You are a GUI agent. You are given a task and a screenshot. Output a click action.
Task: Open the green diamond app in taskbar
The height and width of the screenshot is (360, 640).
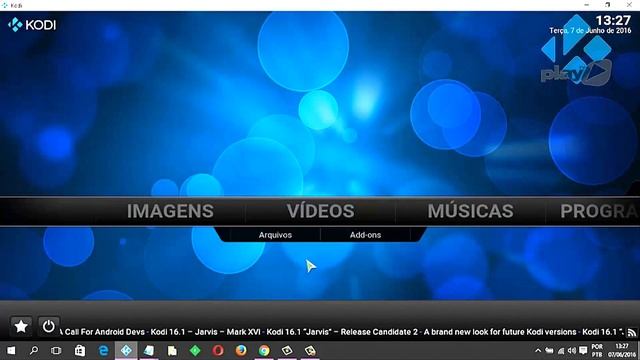pyautogui.click(x=195, y=351)
